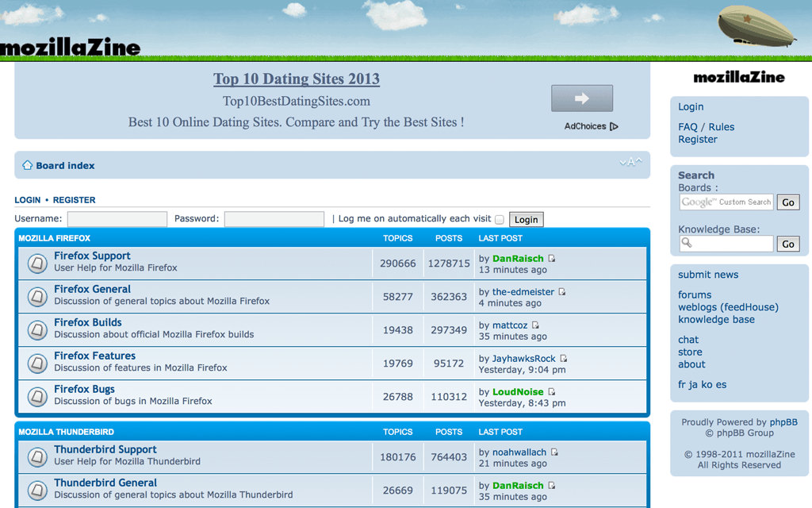Click the change font size icon
Screen dimensions: 812x508
(630, 162)
